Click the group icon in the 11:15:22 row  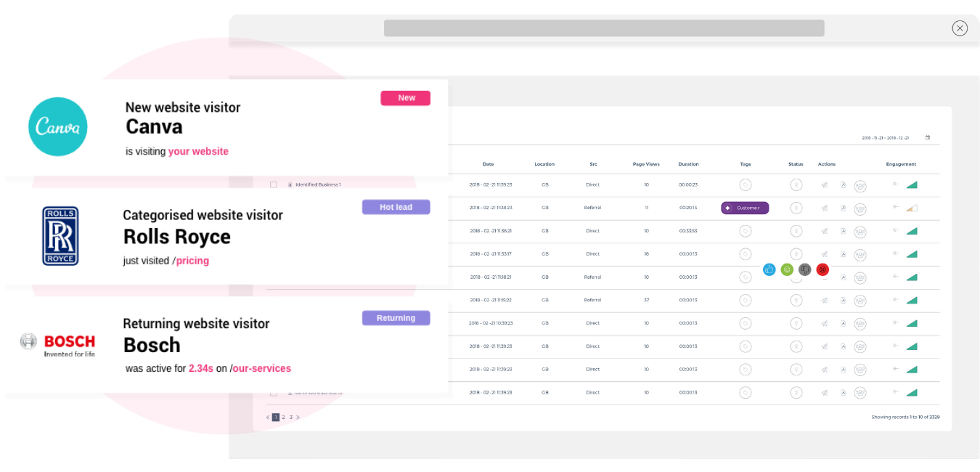pyautogui.click(x=860, y=301)
